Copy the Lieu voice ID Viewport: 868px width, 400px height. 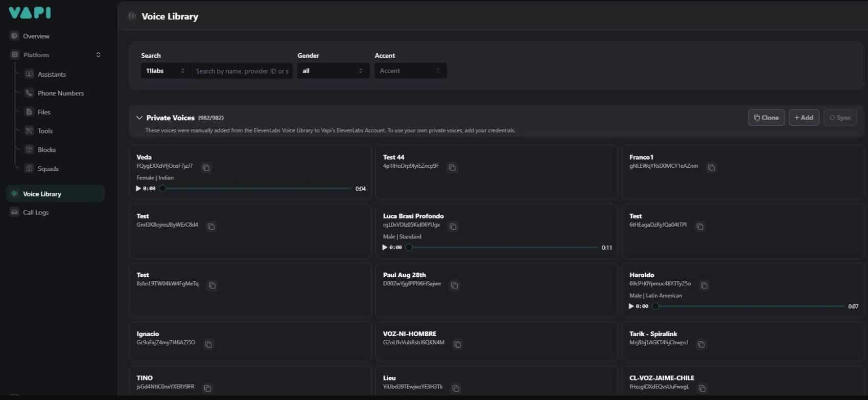[456, 388]
